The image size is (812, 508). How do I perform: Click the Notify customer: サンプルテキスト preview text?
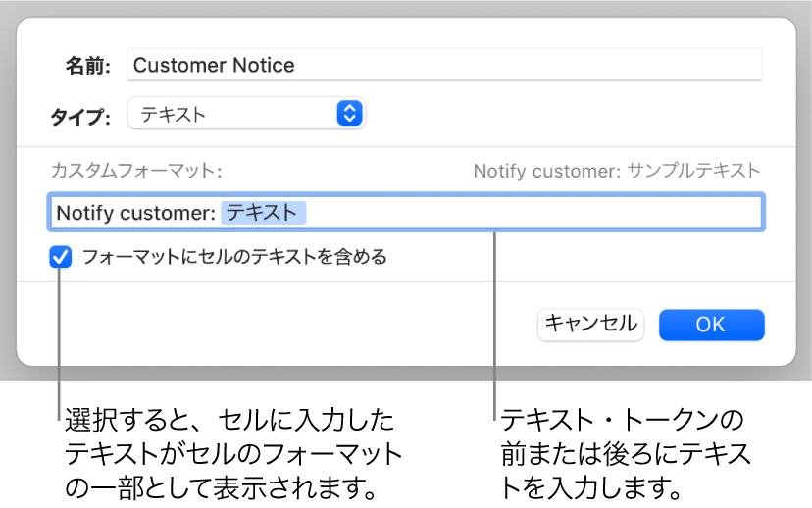tap(617, 171)
